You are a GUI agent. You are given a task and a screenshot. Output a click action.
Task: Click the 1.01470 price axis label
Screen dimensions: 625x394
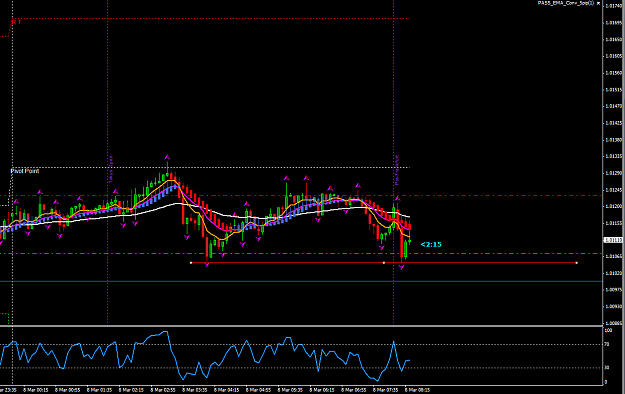coord(614,106)
